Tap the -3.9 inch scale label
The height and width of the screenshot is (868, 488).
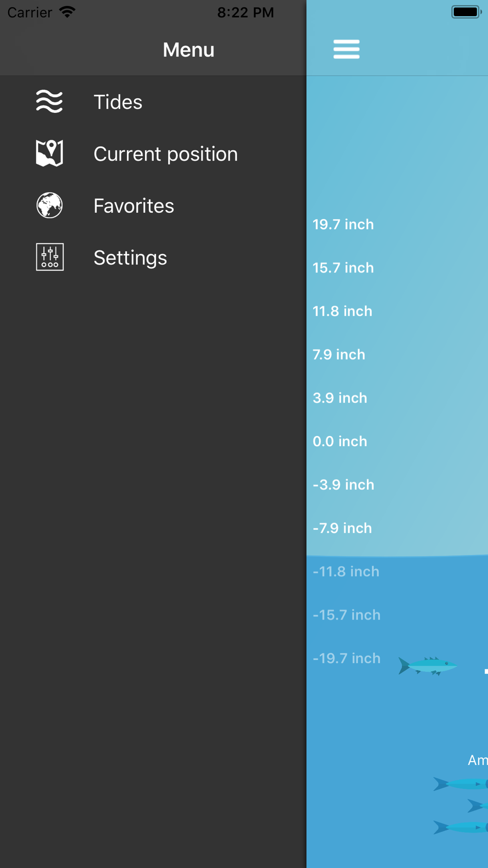pyautogui.click(x=343, y=485)
